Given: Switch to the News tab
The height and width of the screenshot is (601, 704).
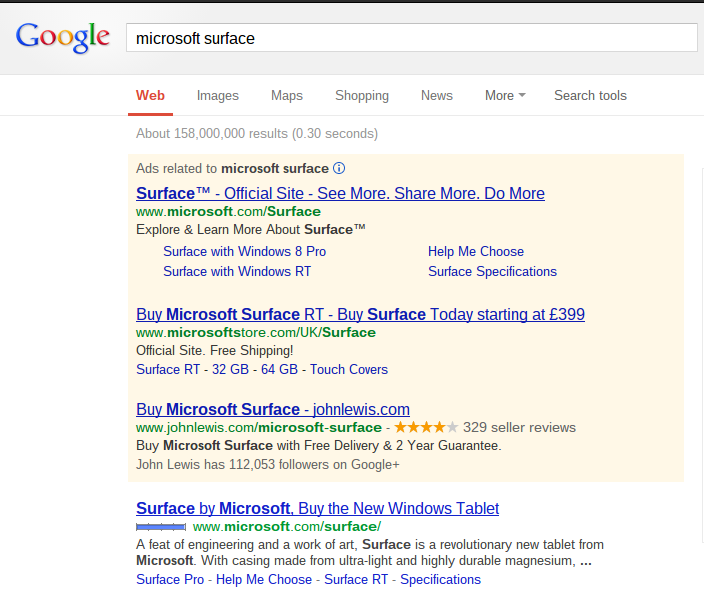Looking at the screenshot, I should (437, 96).
